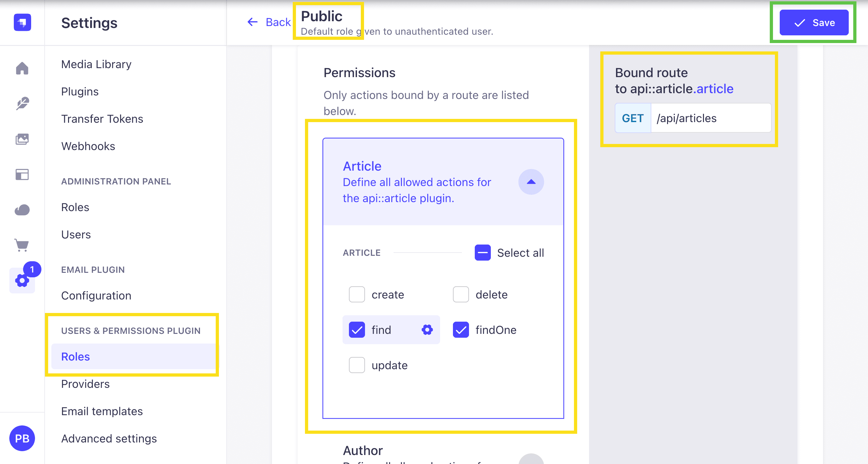Open the Content-Type Builder layout icon
The image size is (868, 464).
click(x=22, y=174)
